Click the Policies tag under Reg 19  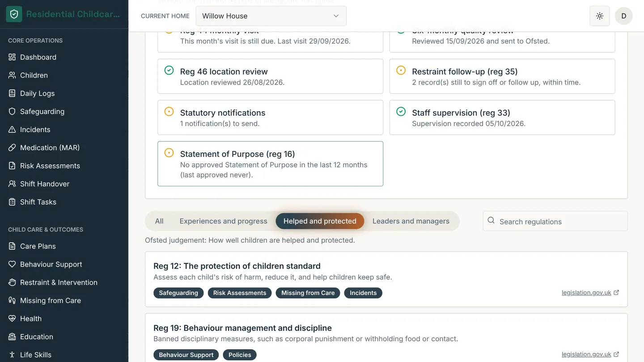click(x=240, y=355)
